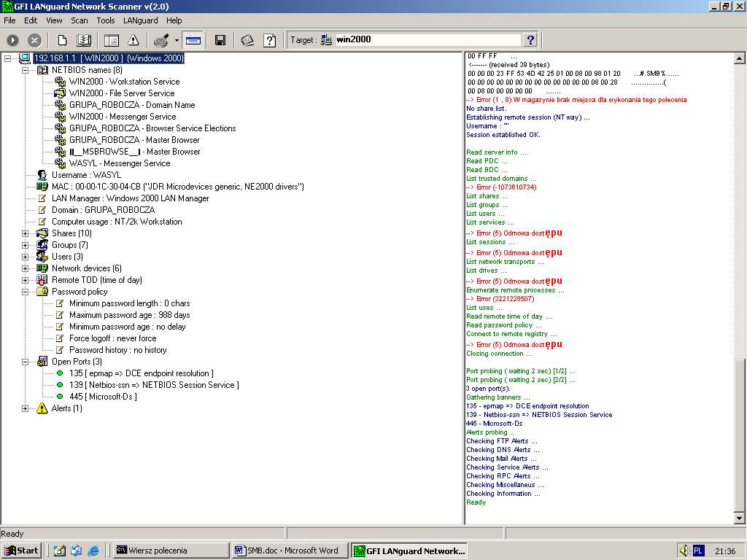The height and width of the screenshot is (560, 747).
Task: Open the Tools menu
Action: tap(105, 20)
